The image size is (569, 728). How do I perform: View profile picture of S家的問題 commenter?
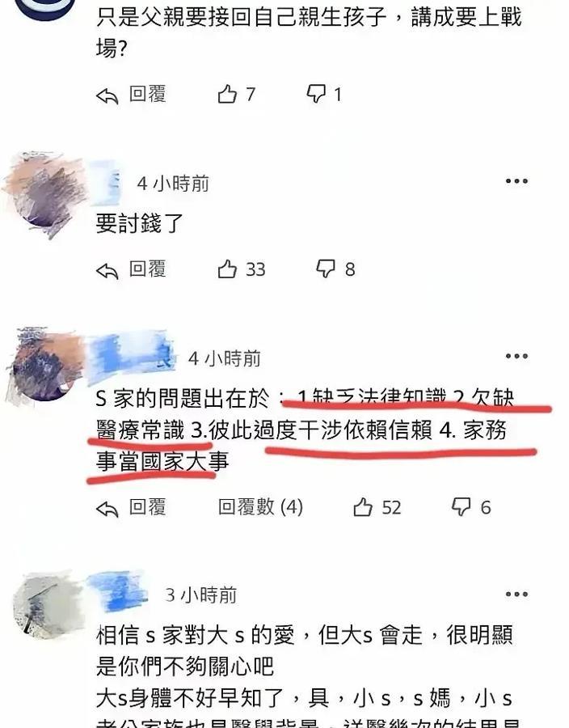(45, 366)
